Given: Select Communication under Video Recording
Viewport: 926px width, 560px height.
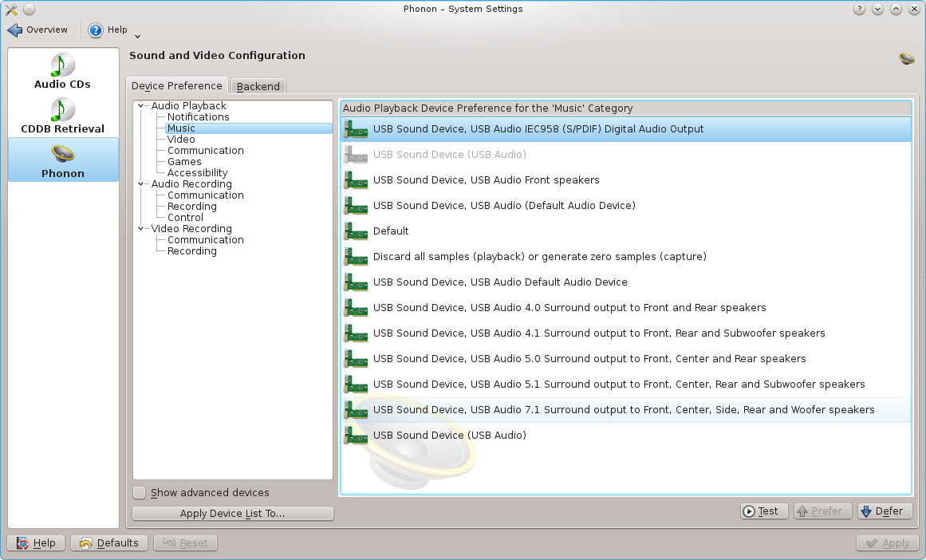Looking at the screenshot, I should tap(205, 240).
